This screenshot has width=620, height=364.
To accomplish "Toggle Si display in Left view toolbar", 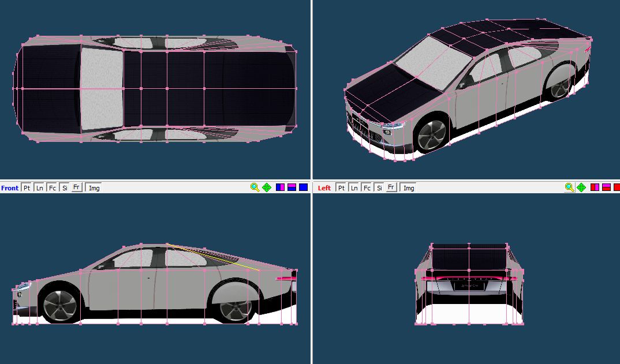I will [x=379, y=187].
